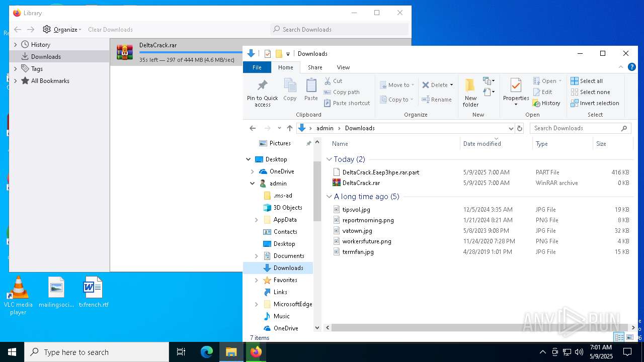
Task: Collapse the Desktop tree node
Action: click(x=249, y=159)
